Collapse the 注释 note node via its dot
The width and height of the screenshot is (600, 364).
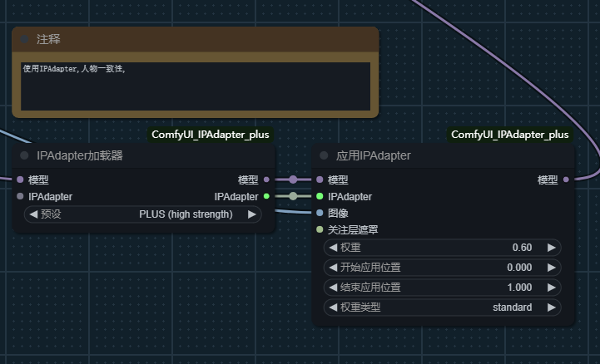(x=24, y=38)
